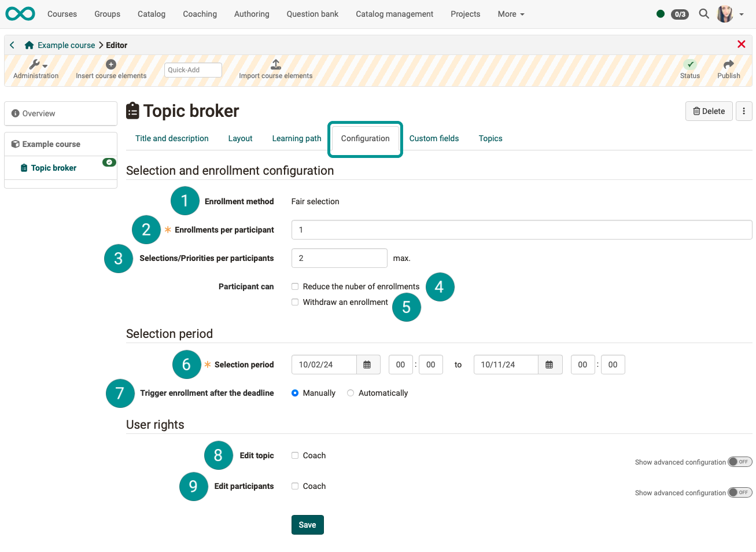Click the Quick-Add input field
Screen dimensions: 756x552
193,70
